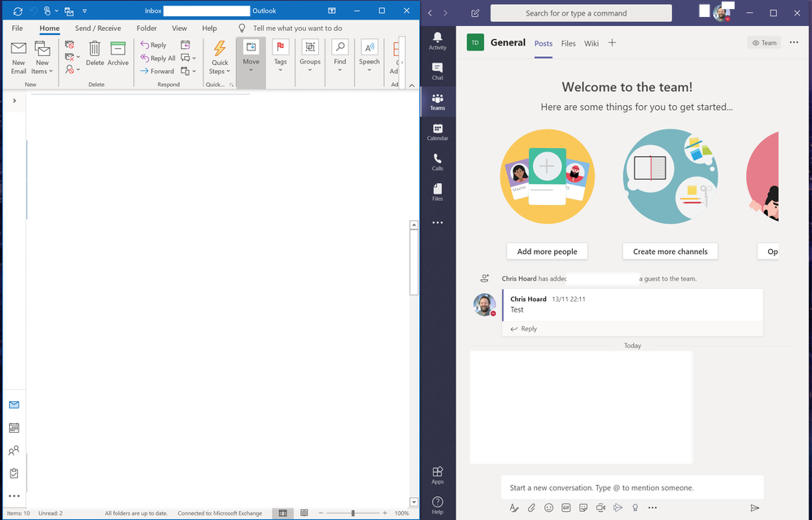The width and height of the screenshot is (812, 520).
Task: Open Clean Up dropdown in Delete group
Action: point(72,57)
